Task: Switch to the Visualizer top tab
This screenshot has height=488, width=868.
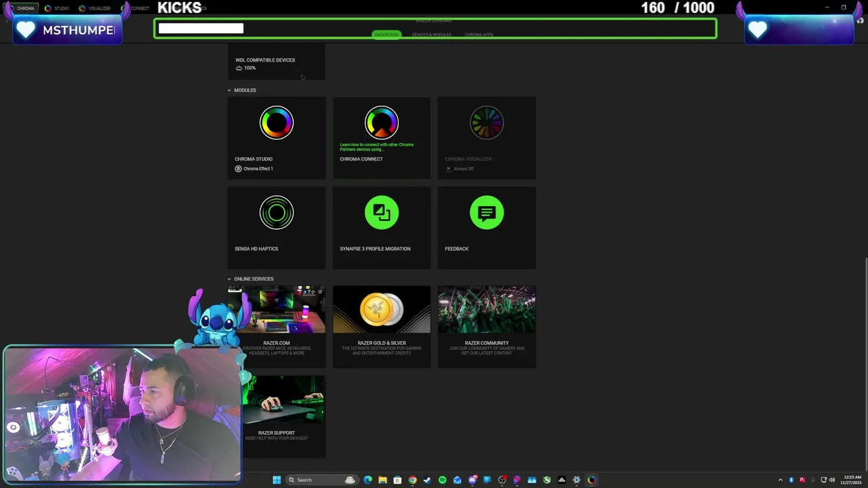Action: point(95,8)
